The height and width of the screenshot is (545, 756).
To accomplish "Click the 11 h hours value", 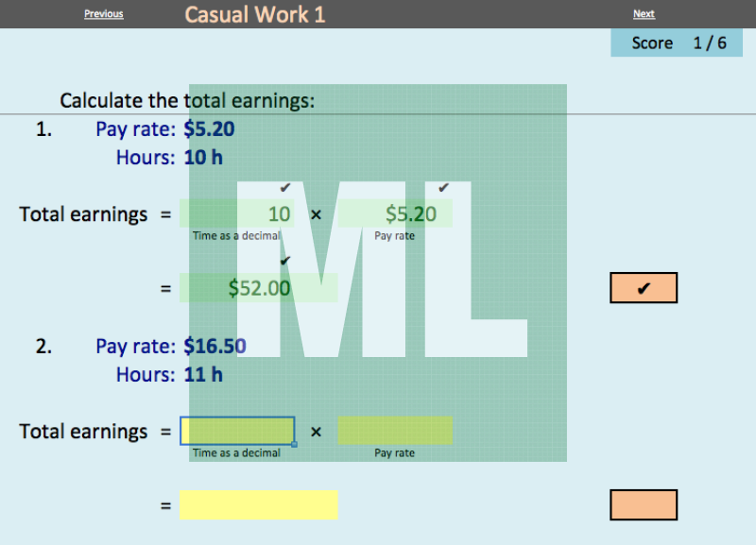I will [203, 374].
